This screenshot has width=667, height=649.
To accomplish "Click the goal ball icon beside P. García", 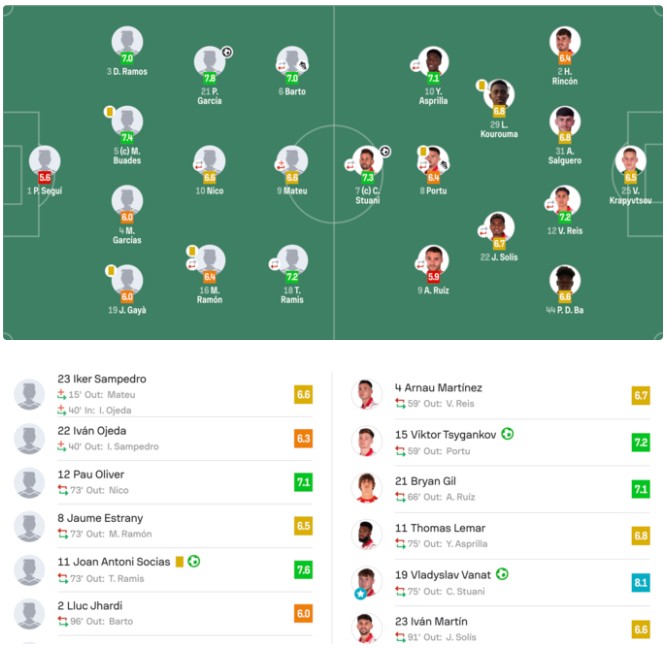I will pyautogui.click(x=226, y=53).
